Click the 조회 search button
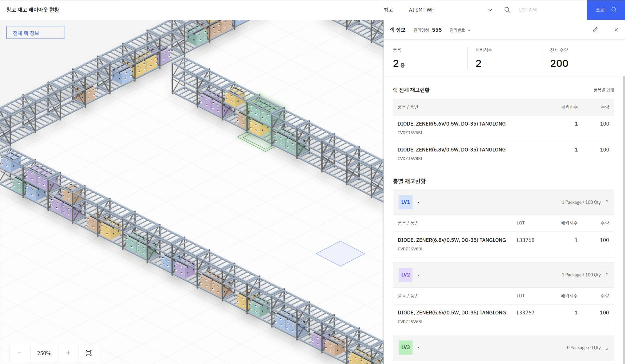 coord(606,10)
